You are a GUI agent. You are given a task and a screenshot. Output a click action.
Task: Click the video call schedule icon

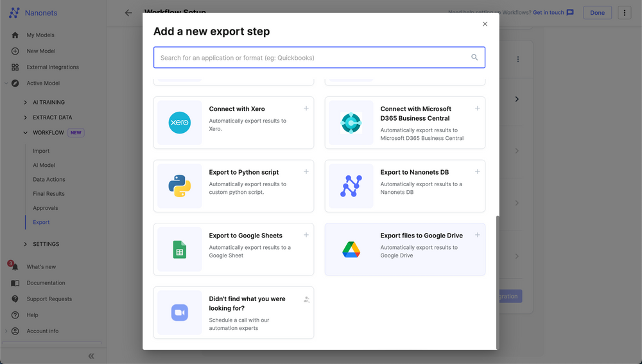click(x=180, y=313)
